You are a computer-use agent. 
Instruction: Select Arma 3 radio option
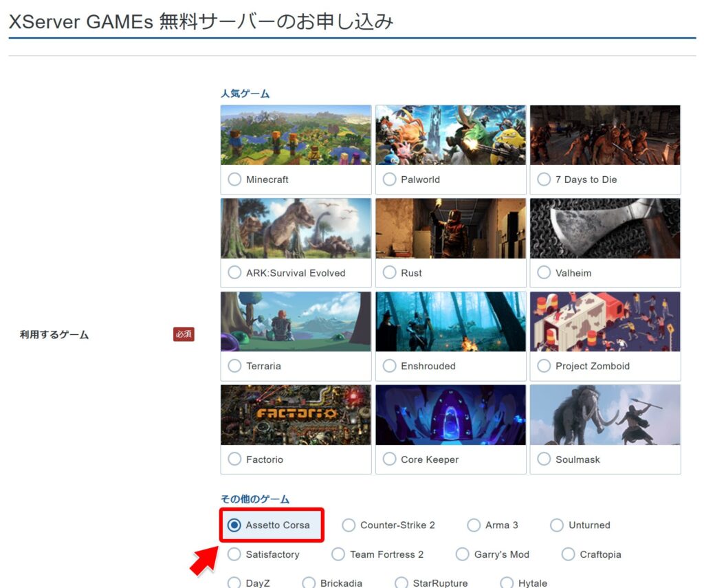click(x=474, y=525)
